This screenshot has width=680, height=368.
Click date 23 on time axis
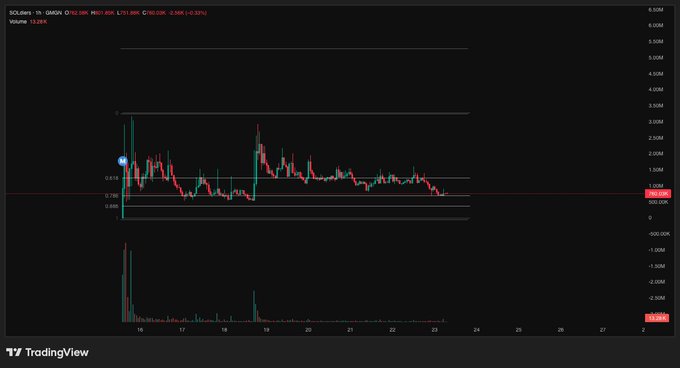click(x=435, y=330)
